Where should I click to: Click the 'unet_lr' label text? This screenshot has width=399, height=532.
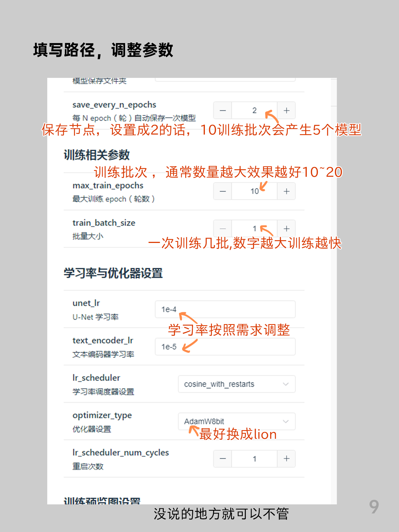pyautogui.click(x=86, y=303)
